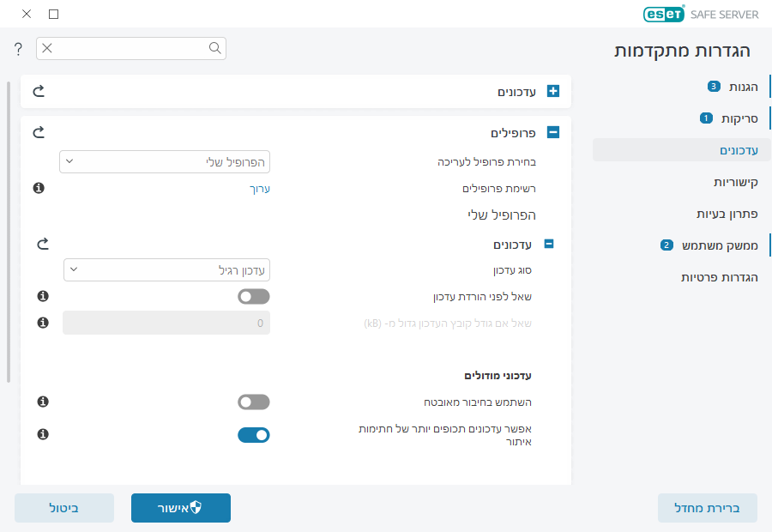
Task: Click info icon next to secure connection setting
Action: coord(42,401)
